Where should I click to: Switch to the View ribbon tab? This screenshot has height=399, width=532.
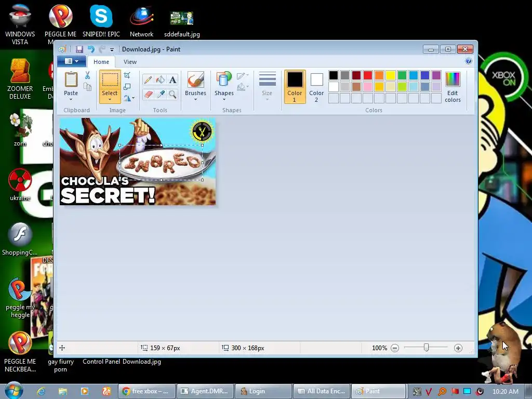[130, 62]
